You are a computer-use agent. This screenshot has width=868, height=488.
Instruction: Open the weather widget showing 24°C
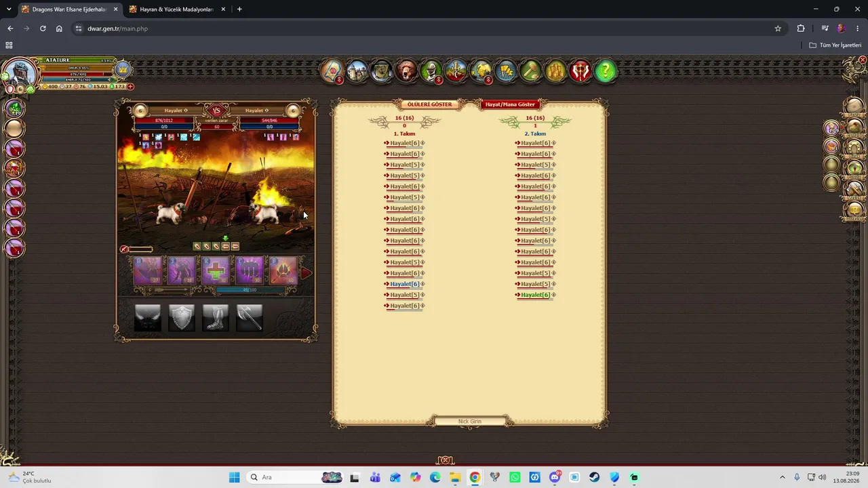[x=31, y=477]
